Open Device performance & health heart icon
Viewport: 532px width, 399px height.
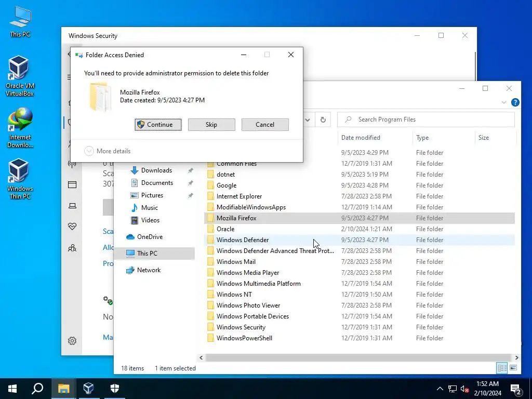pyautogui.click(x=72, y=227)
